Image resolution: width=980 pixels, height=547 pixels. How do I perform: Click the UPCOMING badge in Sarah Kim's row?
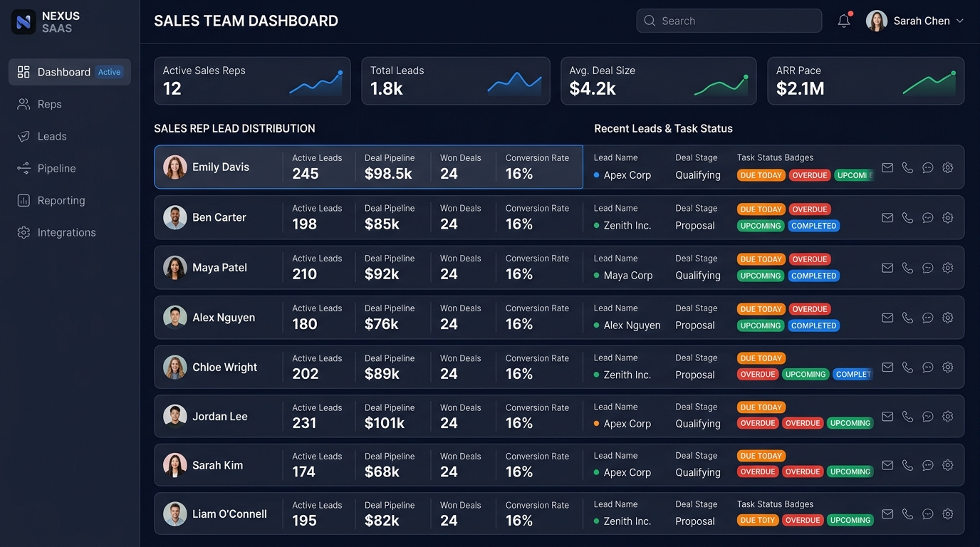coord(850,472)
